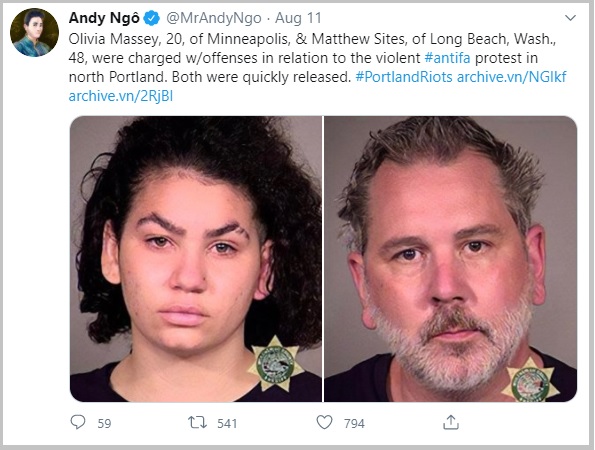Open the Andy Ngô display name

(104, 18)
